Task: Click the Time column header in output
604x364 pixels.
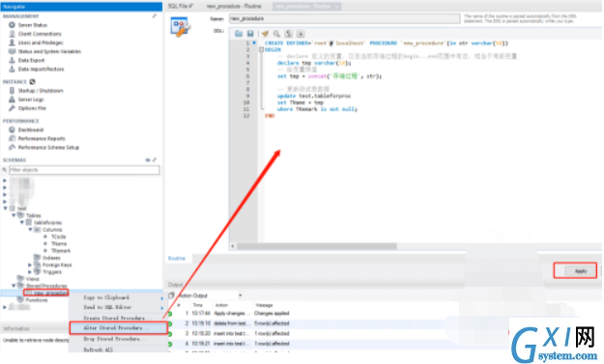Action: coord(197,305)
